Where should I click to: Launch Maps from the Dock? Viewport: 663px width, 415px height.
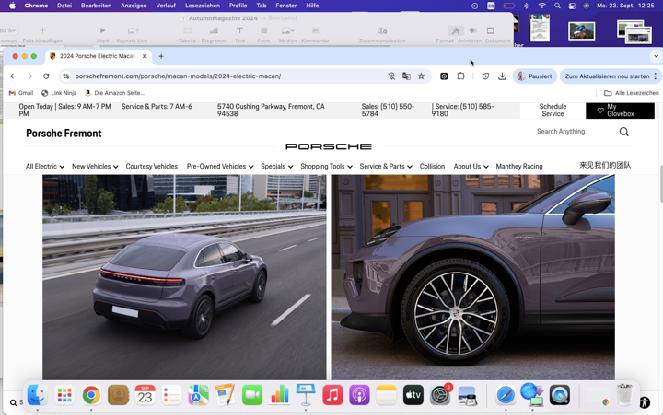click(x=198, y=395)
